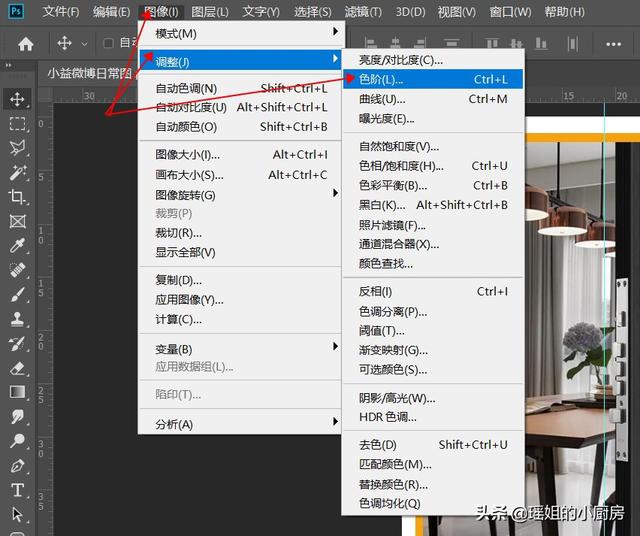640x536 pixels.
Task: Choose 去色(D) desaturate command
Action: pyautogui.click(x=433, y=444)
